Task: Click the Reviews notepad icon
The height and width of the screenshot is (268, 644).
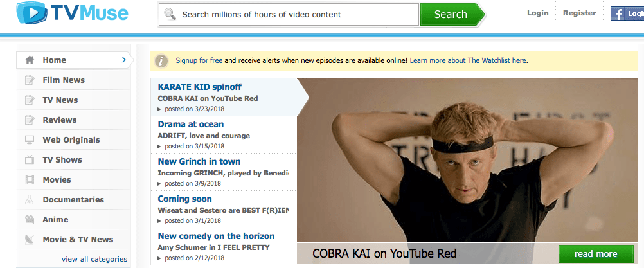Action: 30,120
